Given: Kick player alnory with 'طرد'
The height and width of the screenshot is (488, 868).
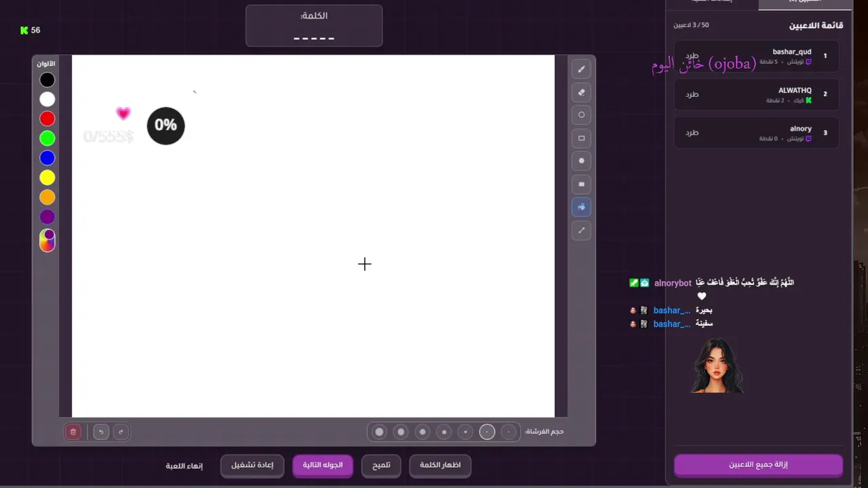Looking at the screenshot, I should (692, 133).
